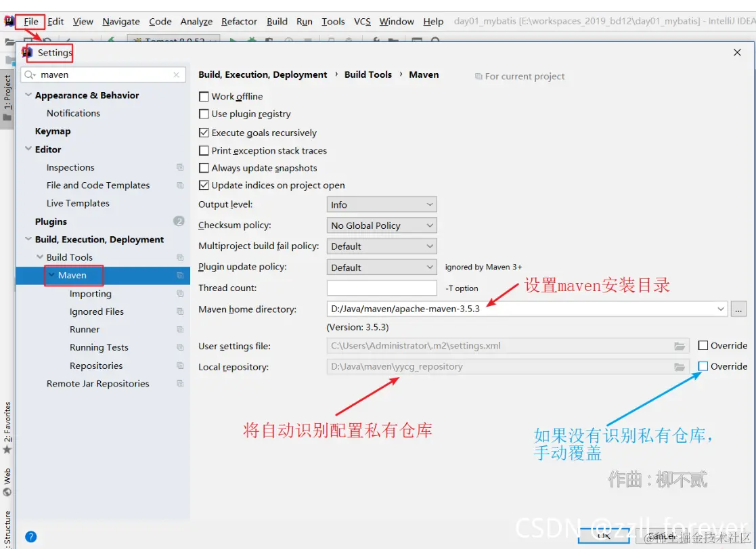Viewport: 756px width, 549px height.
Task: Open the Project tool window side tab
Action: (7, 98)
